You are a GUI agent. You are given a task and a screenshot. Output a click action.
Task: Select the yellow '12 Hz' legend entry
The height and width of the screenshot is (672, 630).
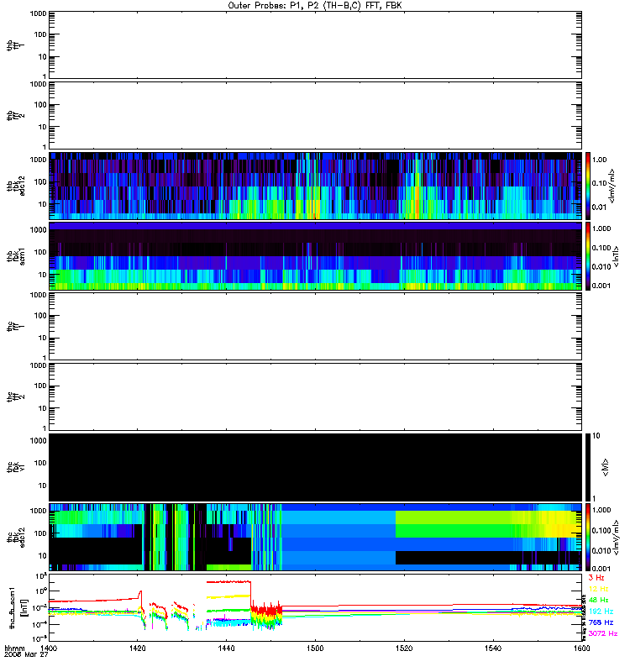598,589
